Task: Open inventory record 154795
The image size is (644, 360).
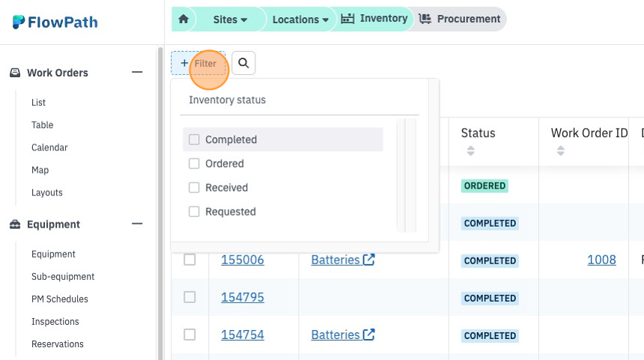Action: pos(243,297)
